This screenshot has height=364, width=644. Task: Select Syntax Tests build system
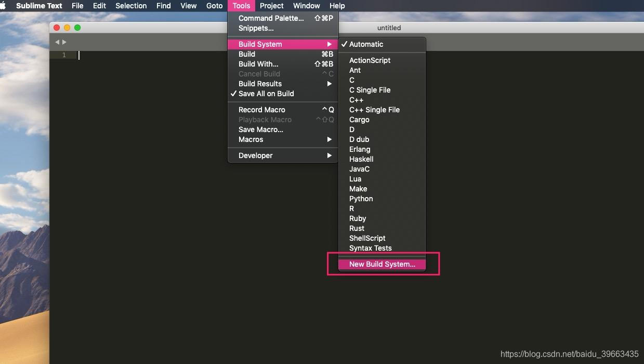[x=382, y=248]
